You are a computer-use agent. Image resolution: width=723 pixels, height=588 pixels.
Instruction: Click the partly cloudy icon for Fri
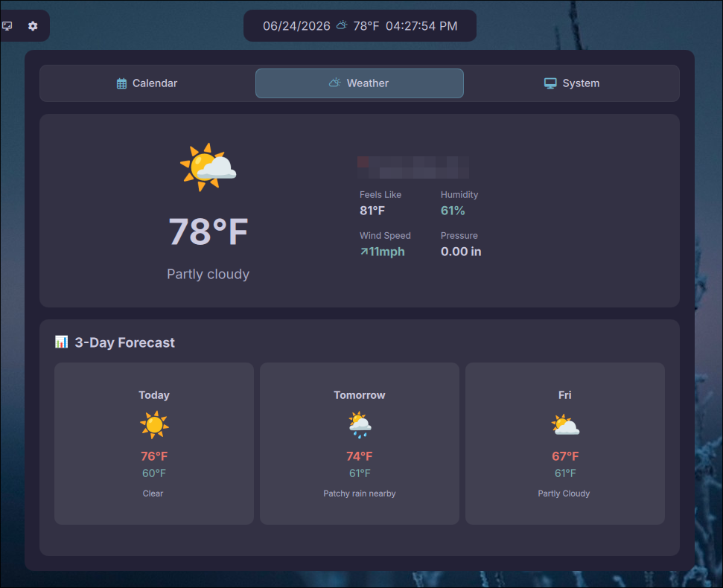[x=565, y=425]
